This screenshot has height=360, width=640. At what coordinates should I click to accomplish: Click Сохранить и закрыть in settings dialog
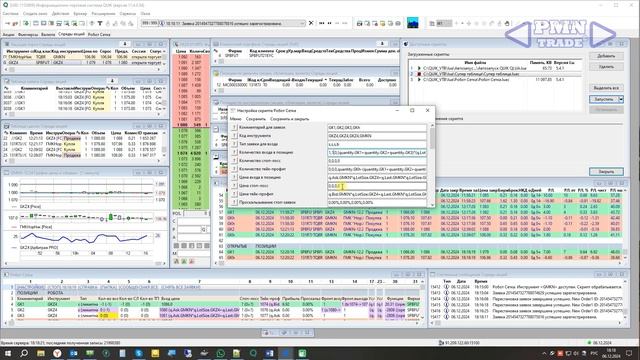click(289, 119)
